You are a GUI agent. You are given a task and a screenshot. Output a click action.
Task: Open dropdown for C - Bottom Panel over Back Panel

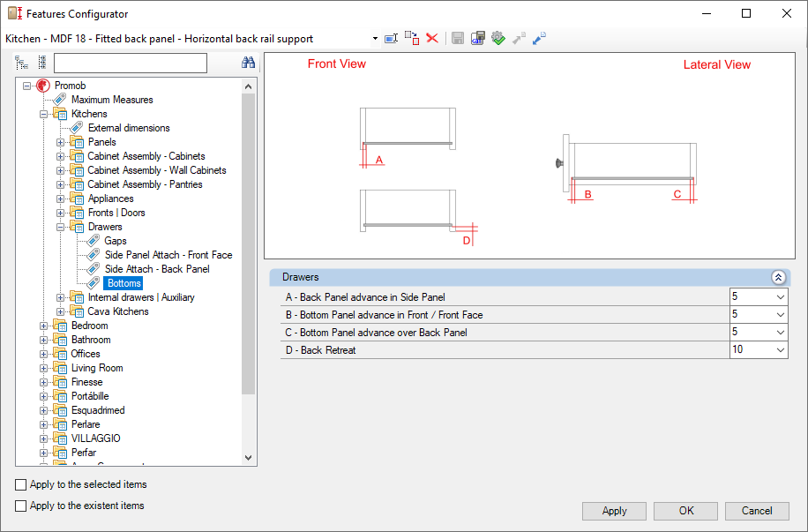click(x=780, y=333)
